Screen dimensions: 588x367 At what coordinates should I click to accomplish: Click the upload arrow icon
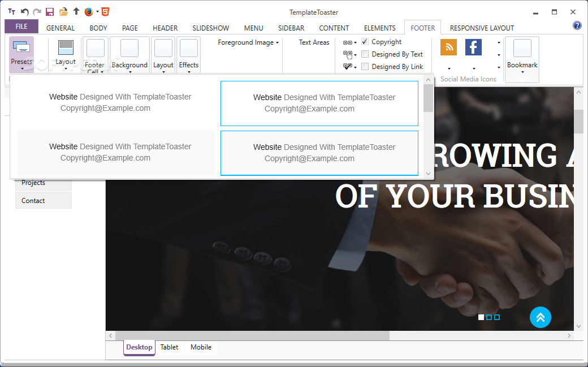[x=76, y=12]
